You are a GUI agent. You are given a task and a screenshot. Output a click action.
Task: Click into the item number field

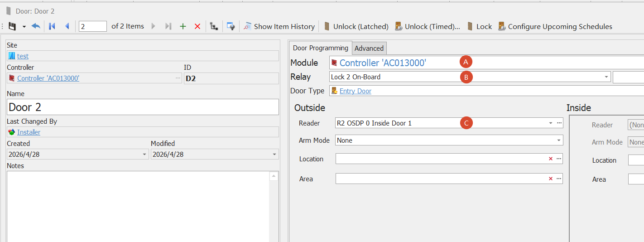[x=93, y=26]
